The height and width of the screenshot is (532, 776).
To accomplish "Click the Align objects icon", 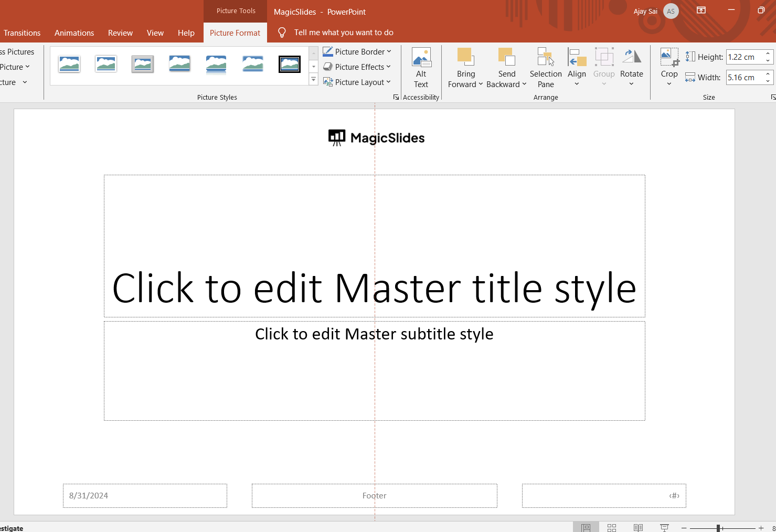I will point(577,57).
